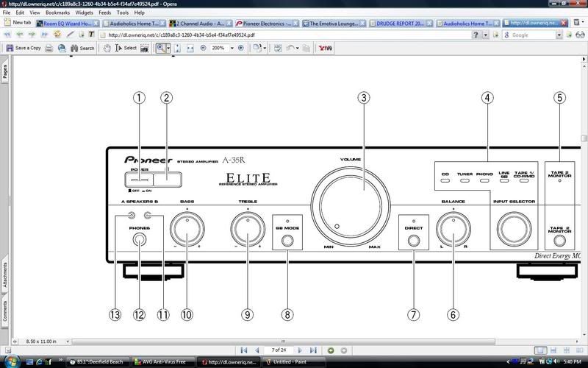Open the closed tabs trash can
This screenshot has width=588, height=368.
[577, 23]
